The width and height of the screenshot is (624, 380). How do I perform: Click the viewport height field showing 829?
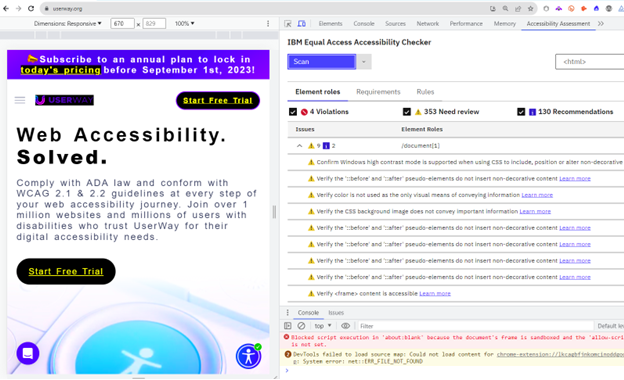[x=154, y=24]
